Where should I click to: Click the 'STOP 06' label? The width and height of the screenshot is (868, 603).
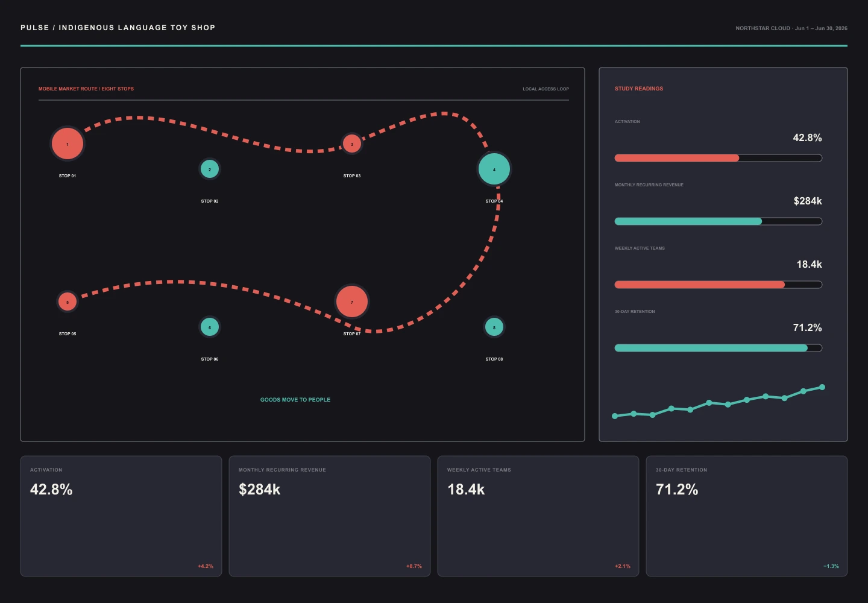point(210,359)
